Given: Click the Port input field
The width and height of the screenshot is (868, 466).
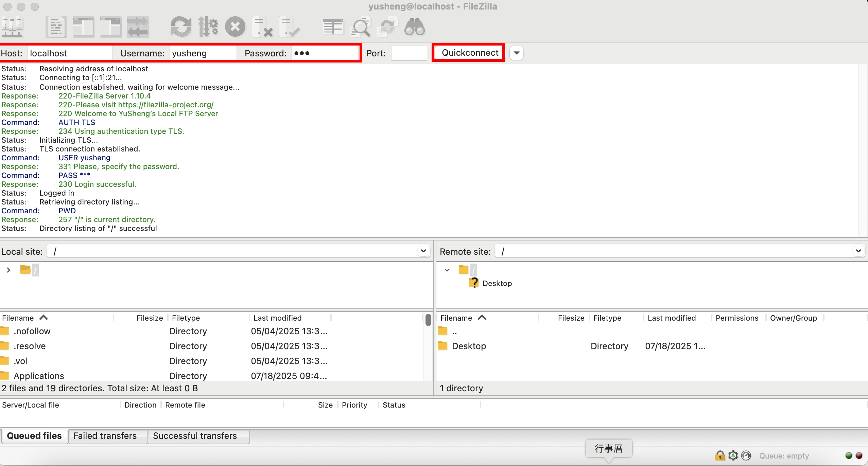Looking at the screenshot, I should coord(409,53).
